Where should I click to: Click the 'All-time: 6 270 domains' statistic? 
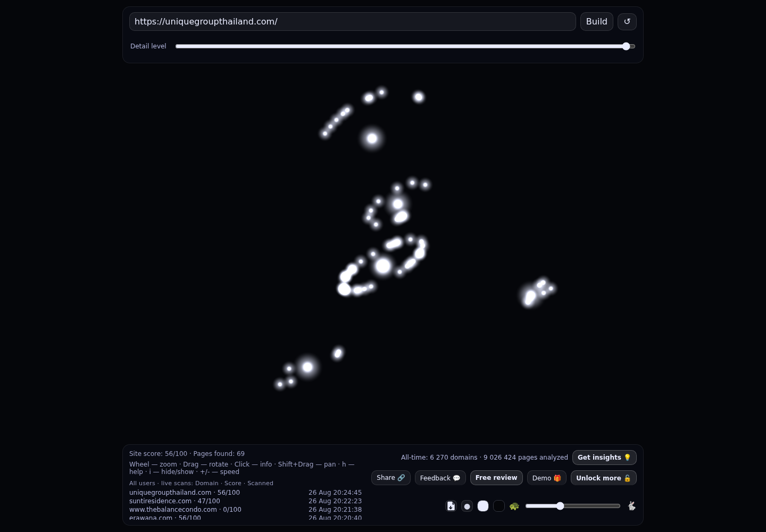point(439,458)
